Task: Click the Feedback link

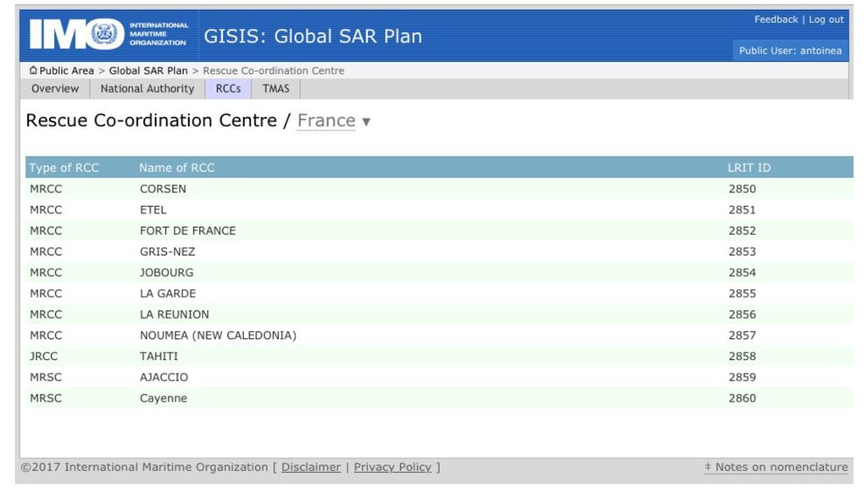Action: 776,19
